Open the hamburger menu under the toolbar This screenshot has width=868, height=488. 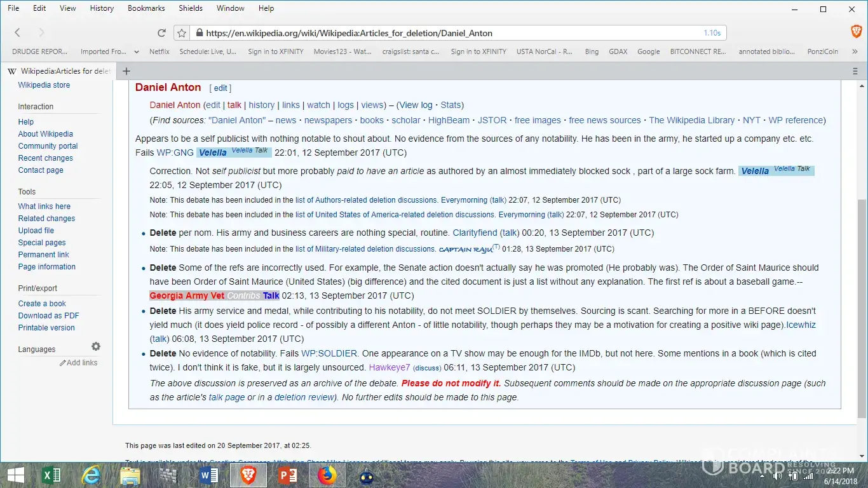click(855, 71)
